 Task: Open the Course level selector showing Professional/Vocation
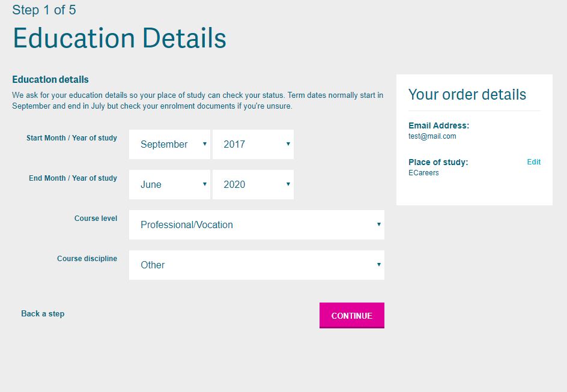[256, 225]
